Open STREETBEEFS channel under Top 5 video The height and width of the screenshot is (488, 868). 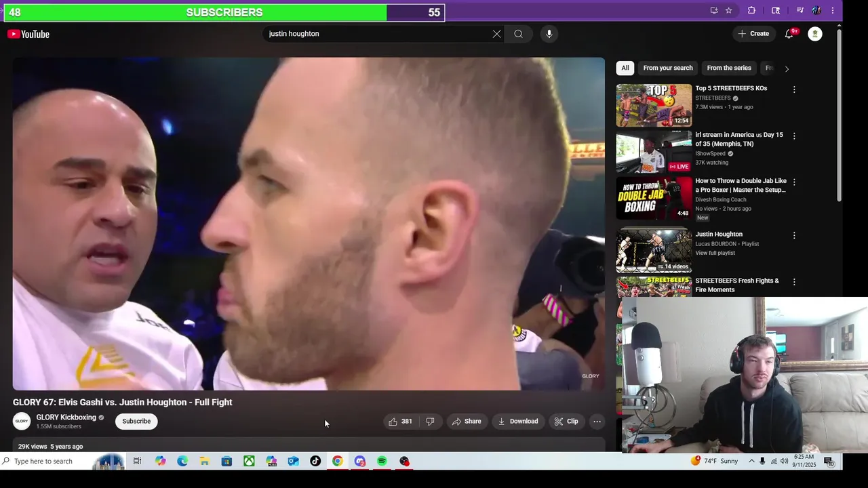[713, 98]
